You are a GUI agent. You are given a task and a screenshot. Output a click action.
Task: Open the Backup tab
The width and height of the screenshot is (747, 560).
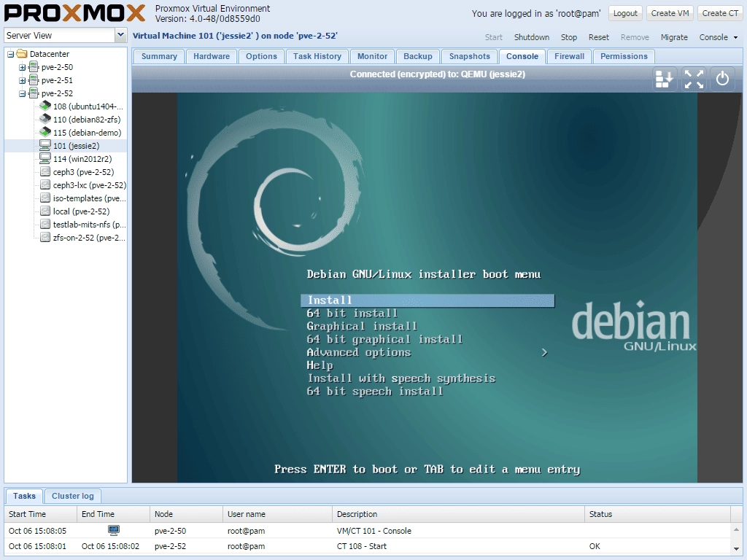(x=418, y=56)
